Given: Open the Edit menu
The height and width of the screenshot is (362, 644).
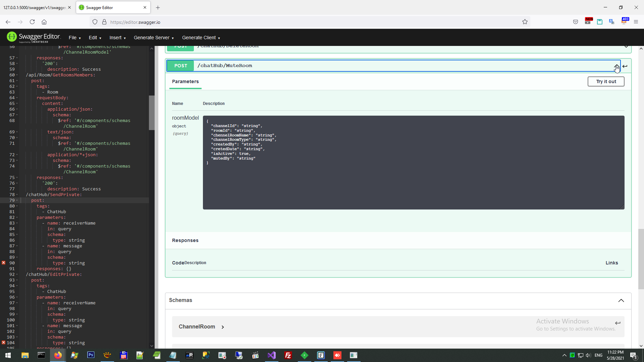Looking at the screenshot, I should tap(95, 38).
